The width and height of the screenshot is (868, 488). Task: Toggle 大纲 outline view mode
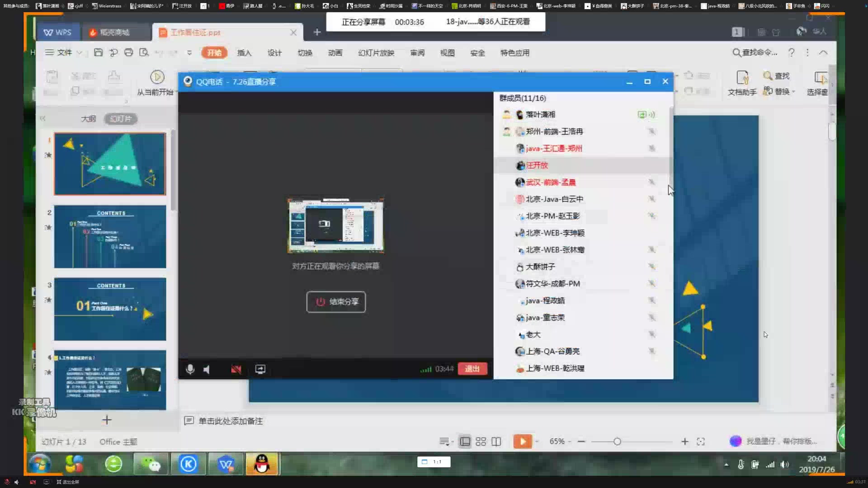(88, 118)
